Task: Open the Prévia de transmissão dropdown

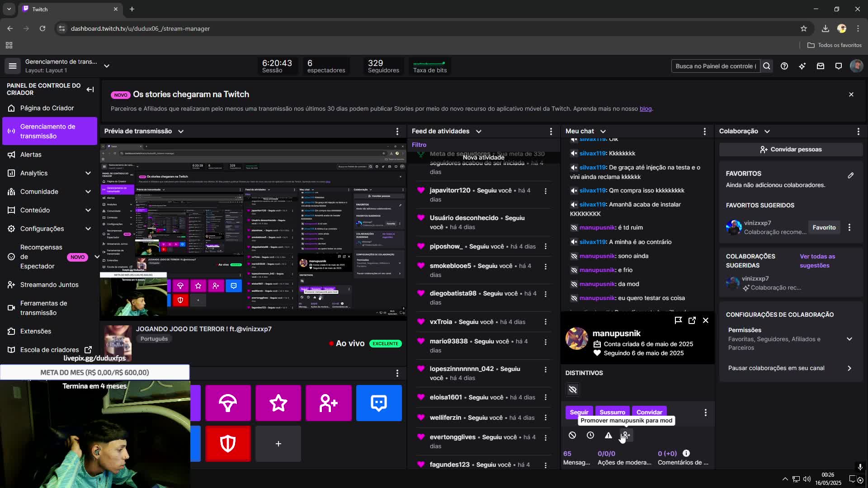Action: click(x=181, y=131)
